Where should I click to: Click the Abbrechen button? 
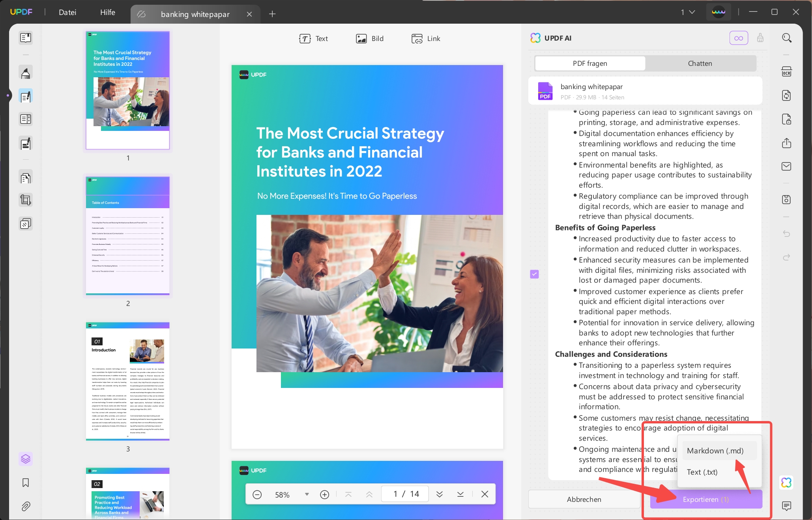click(x=584, y=499)
